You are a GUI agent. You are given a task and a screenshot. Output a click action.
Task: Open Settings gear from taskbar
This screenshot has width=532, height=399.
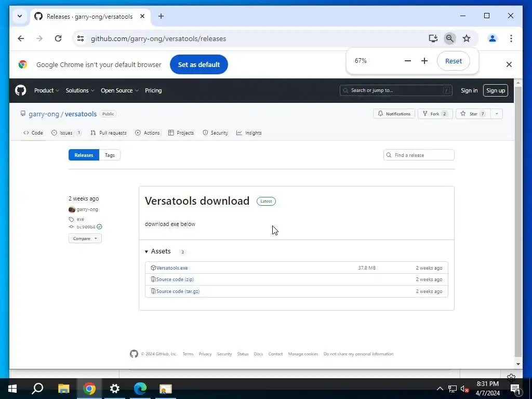115,389
